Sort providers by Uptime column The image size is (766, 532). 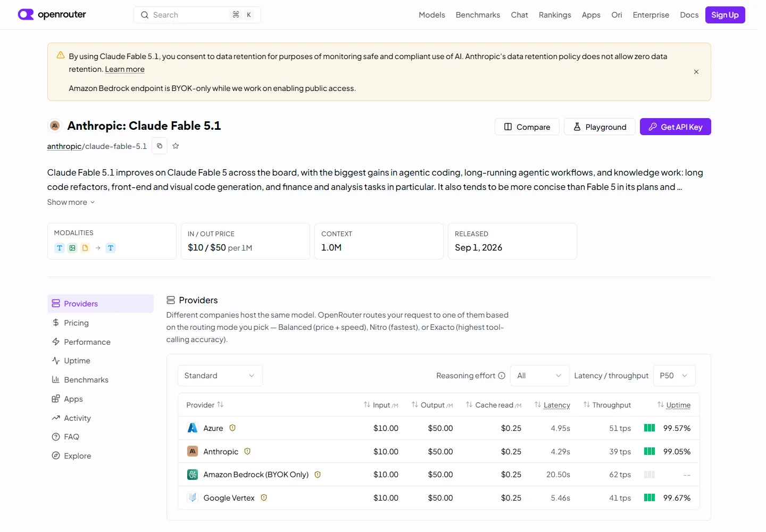coord(673,405)
